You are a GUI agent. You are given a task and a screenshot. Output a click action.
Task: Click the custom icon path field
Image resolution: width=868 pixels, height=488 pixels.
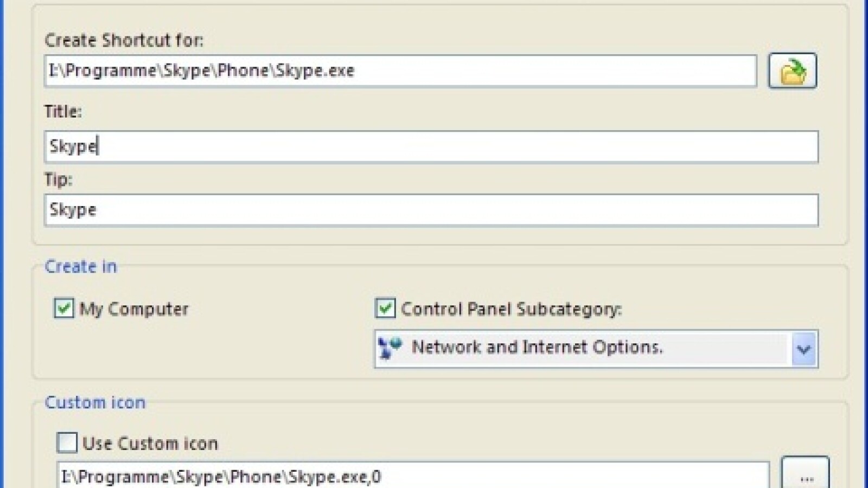coord(412,476)
